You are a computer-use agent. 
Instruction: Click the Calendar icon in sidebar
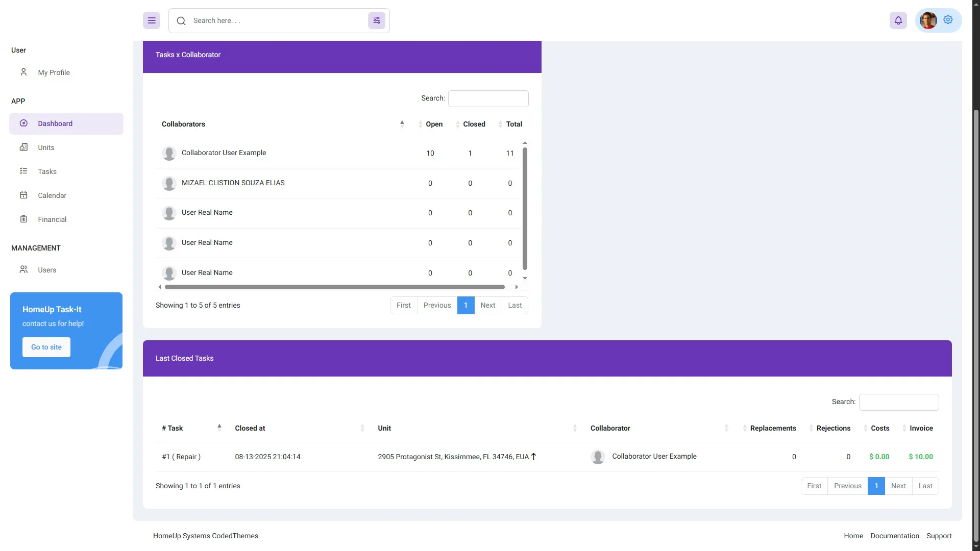pos(23,195)
